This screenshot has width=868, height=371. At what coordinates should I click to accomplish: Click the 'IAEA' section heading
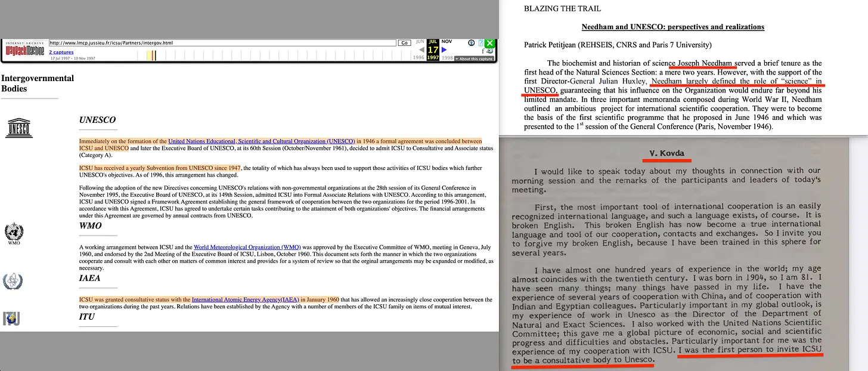tap(90, 278)
